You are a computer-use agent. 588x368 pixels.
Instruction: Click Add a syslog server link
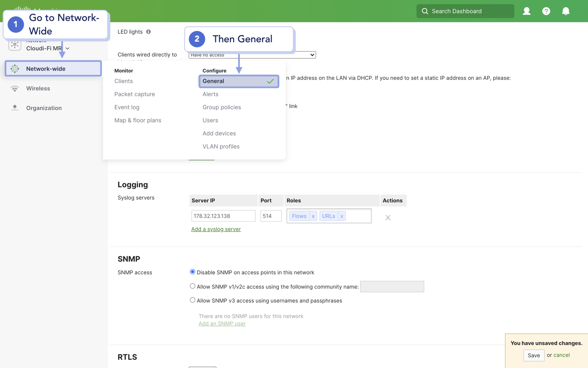tap(216, 229)
